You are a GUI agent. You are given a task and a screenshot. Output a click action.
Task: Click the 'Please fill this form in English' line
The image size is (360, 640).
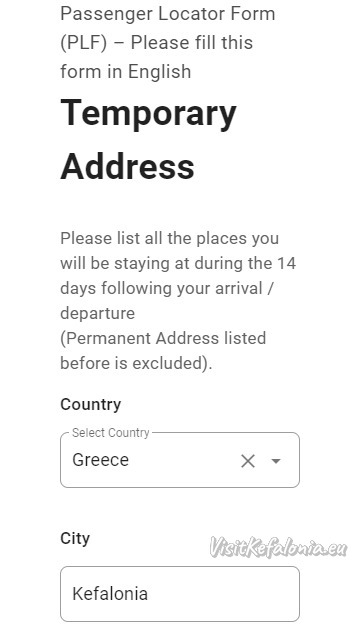coord(157,57)
